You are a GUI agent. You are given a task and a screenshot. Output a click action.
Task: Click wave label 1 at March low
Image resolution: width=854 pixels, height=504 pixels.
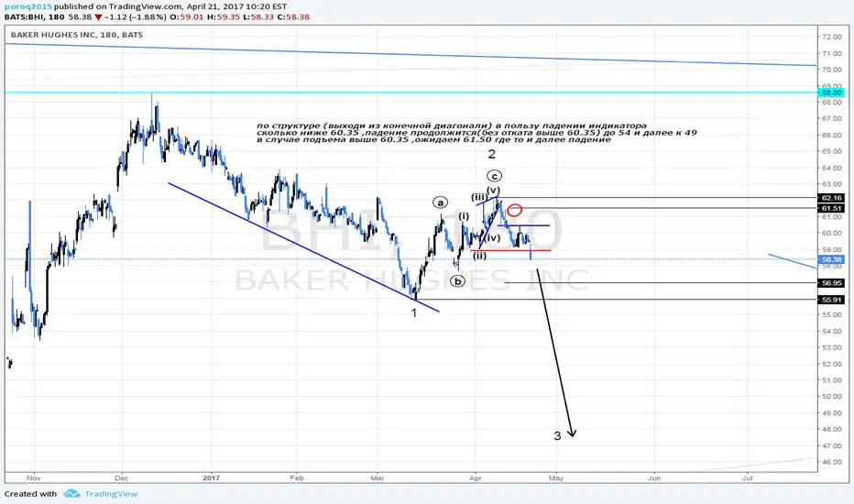[414, 312]
